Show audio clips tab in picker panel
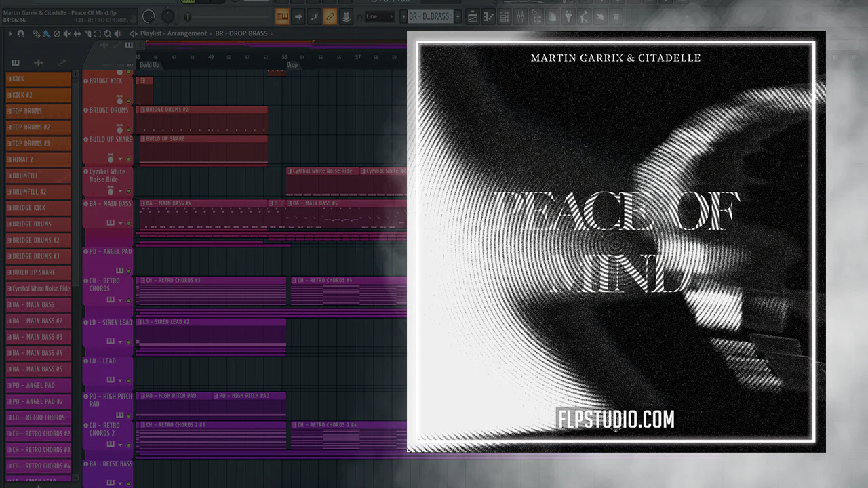868x488 pixels. click(39, 63)
